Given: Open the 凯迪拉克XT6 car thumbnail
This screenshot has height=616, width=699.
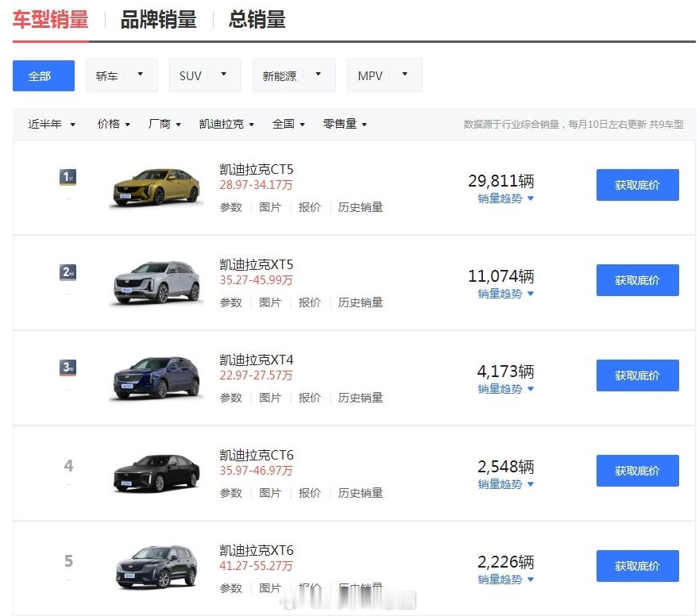Looking at the screenshot, I should tap(156, 568).
